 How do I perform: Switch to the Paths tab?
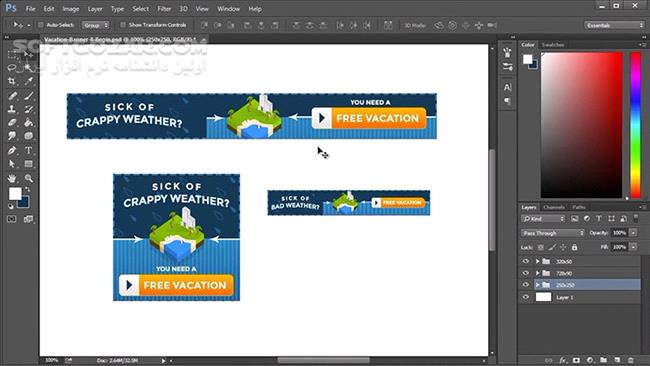tap(579, 207)
